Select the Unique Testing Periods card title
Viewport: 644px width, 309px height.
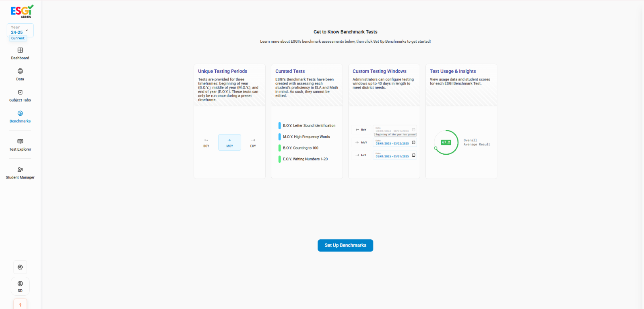tap(223, 71)
